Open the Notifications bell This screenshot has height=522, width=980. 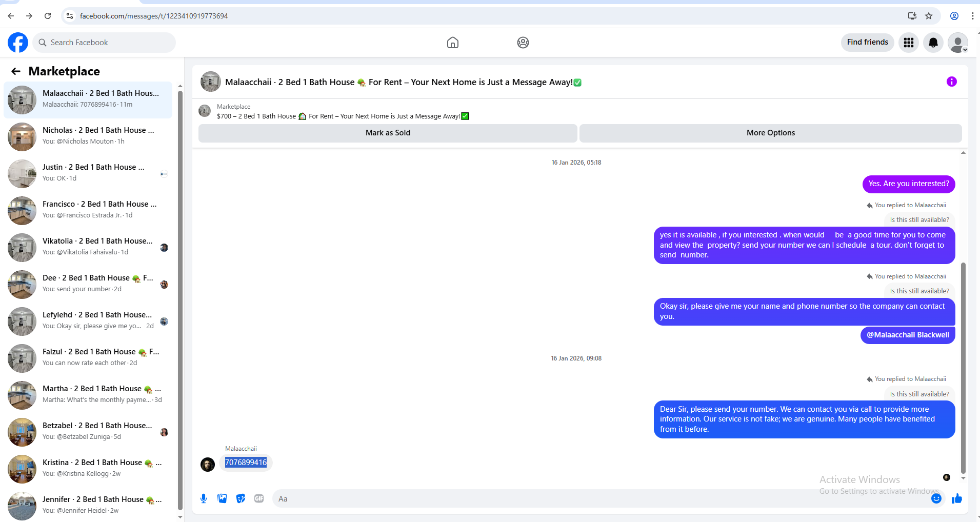point(933,43)
